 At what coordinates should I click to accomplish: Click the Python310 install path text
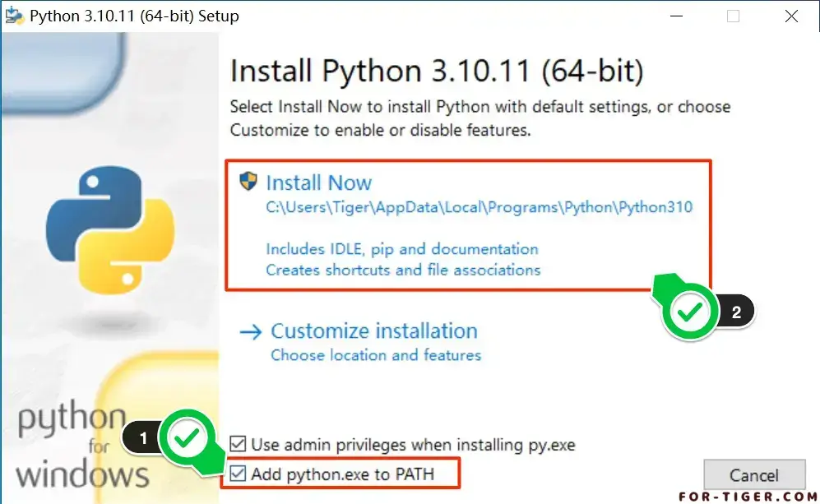[479, 208]
